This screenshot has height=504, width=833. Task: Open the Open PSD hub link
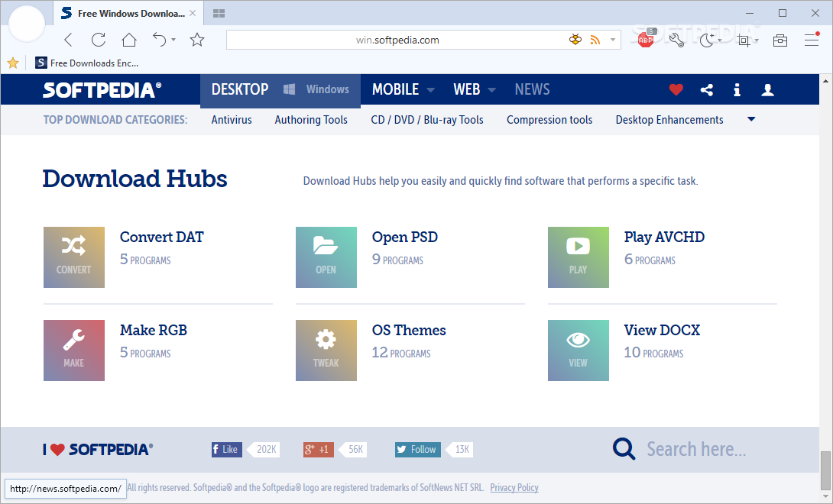tap(405, 237)
